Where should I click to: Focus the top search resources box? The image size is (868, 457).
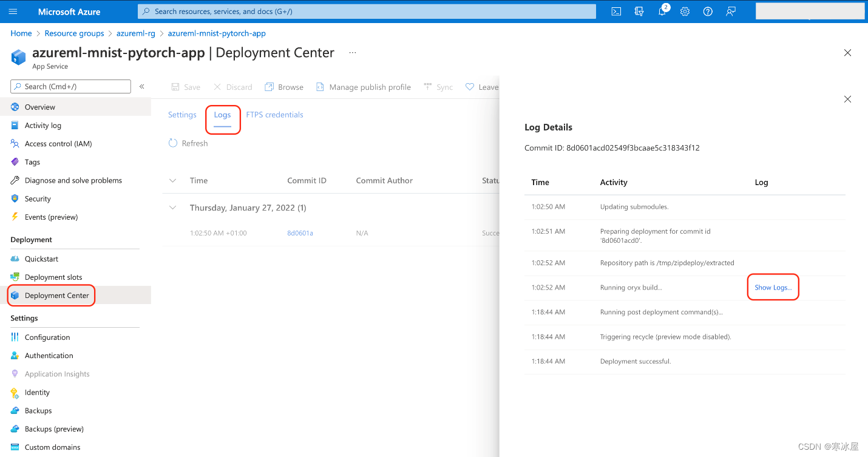pos(367,12)
